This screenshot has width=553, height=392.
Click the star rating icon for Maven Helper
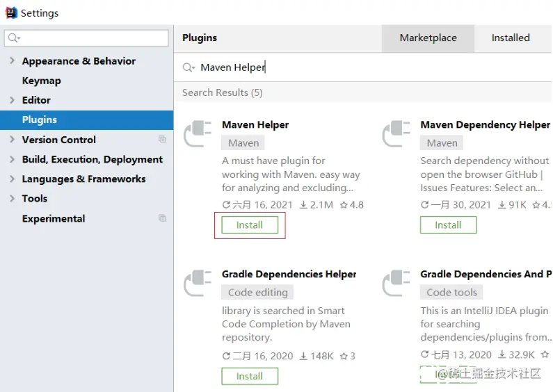pyautogui.click(x=344, y=205)
